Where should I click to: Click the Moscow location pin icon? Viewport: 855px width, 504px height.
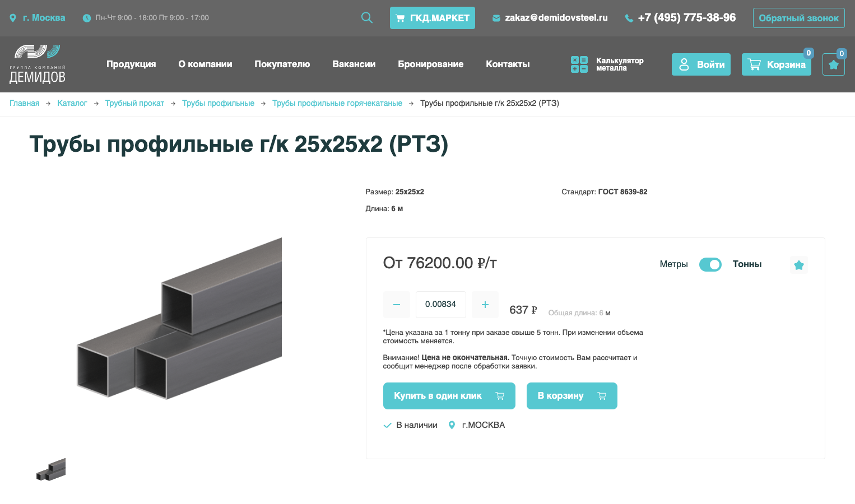coord(13,18)
